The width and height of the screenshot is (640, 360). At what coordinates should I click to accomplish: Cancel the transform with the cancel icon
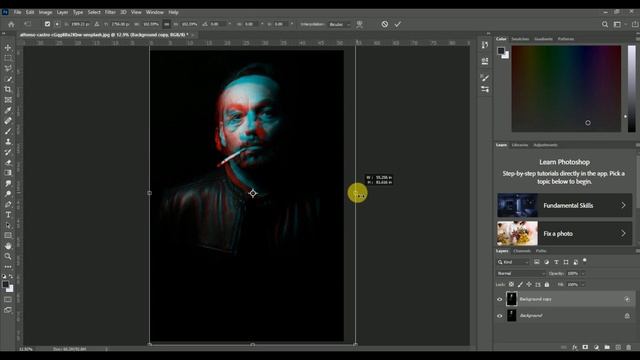click(384, 24)
